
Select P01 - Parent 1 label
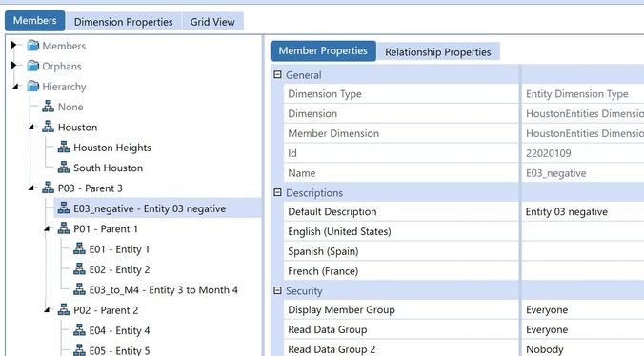[x=106, y=228]
